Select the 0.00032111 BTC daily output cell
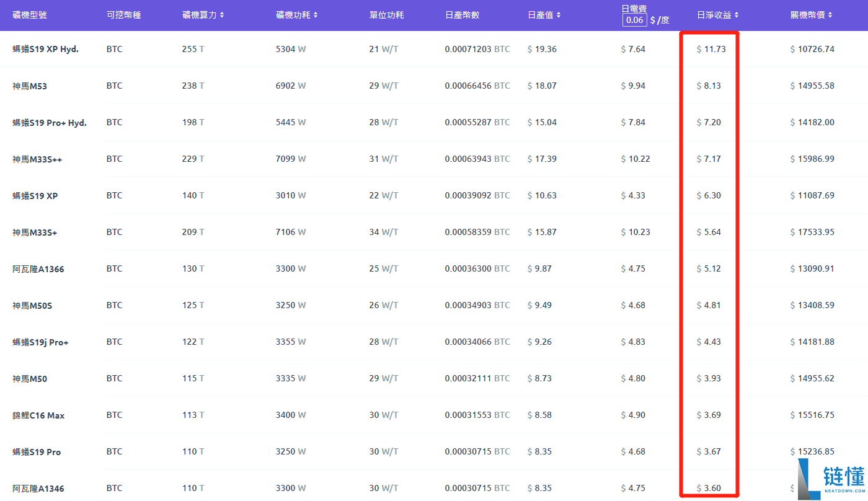This screenshot has height=501, width=868. (x=477, y=378)
